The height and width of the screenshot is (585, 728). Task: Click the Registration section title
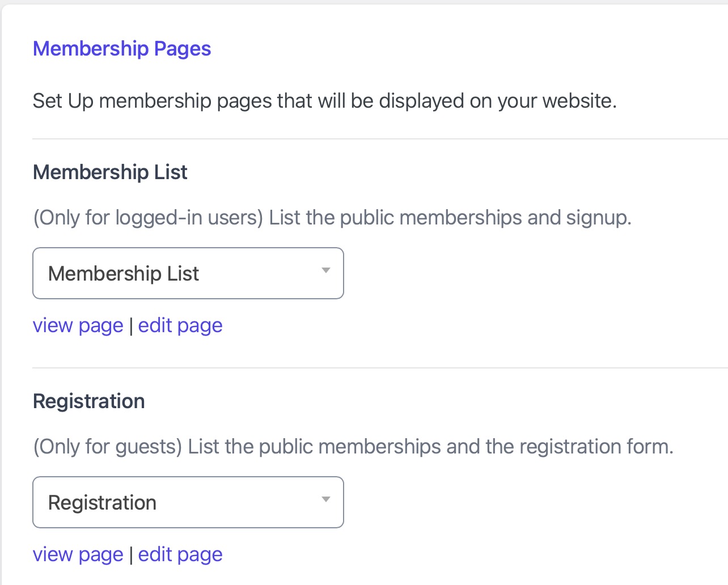click(x=89, y=401)
